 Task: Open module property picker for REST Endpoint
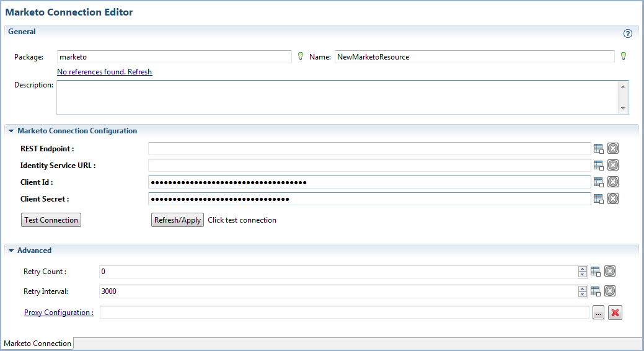coord(598,148)
